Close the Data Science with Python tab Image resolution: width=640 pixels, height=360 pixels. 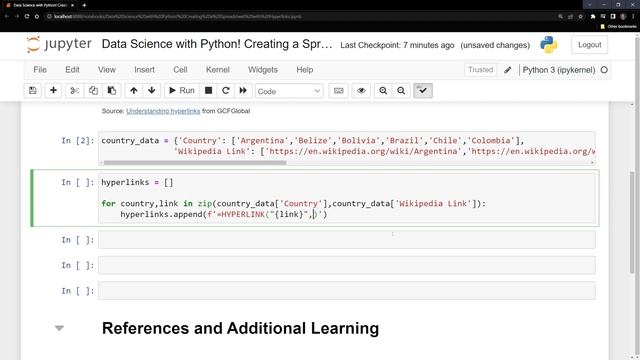tap(73, 5)
